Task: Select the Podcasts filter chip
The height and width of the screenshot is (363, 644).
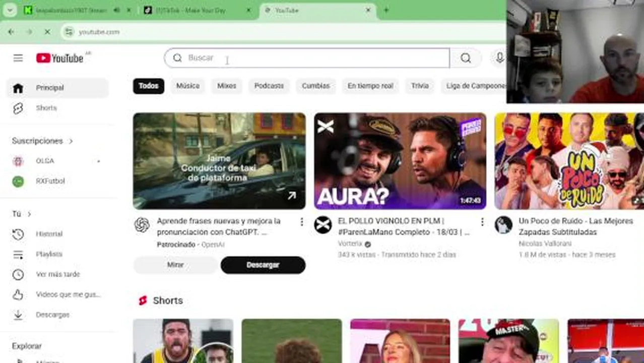Action: (x=269, y=86)
